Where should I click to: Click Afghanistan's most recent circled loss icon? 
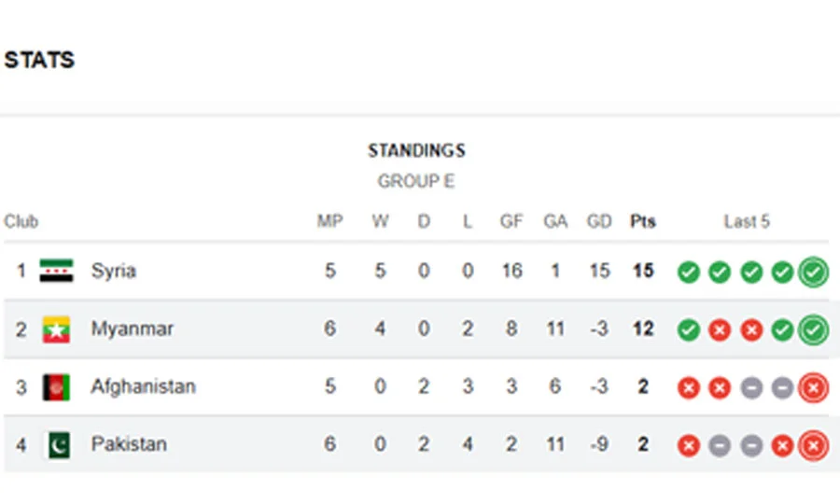814,388
